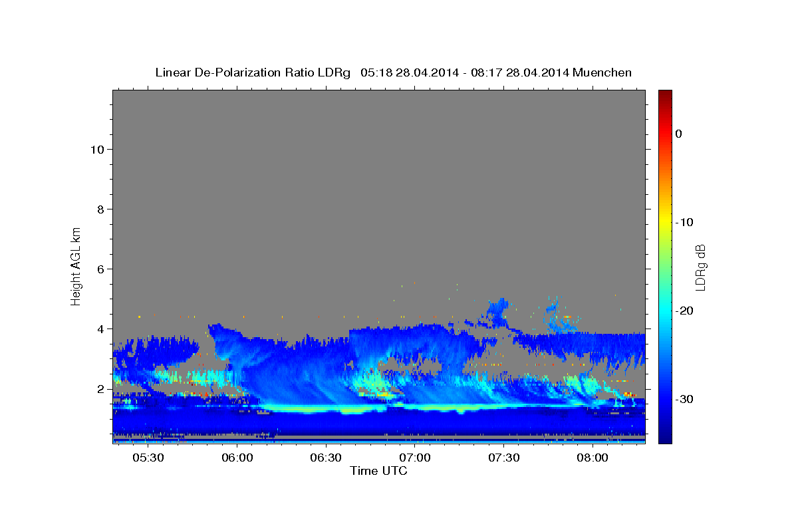The width and height of the screenshot is (798, 532).
Task: Click the 07:30 time tick label
Action: [x=503, y=458]
